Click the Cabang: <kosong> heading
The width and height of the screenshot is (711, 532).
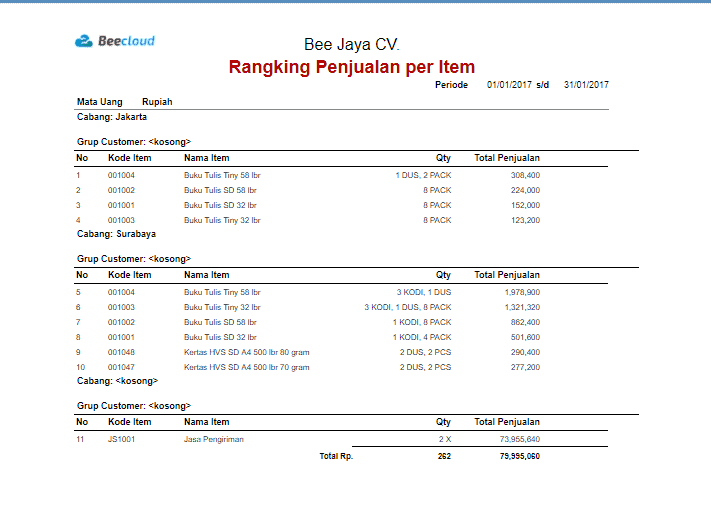[x=118, y=381]
